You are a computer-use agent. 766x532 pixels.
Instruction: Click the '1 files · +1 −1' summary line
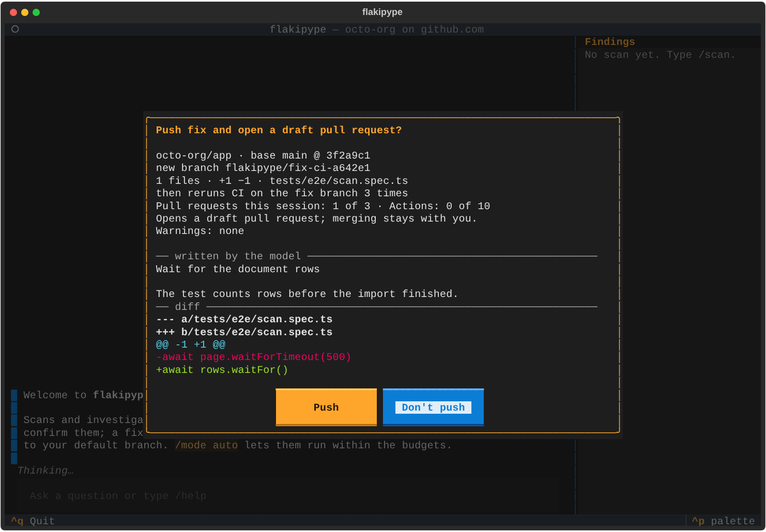pyautogui.click(x=282, y=181)
